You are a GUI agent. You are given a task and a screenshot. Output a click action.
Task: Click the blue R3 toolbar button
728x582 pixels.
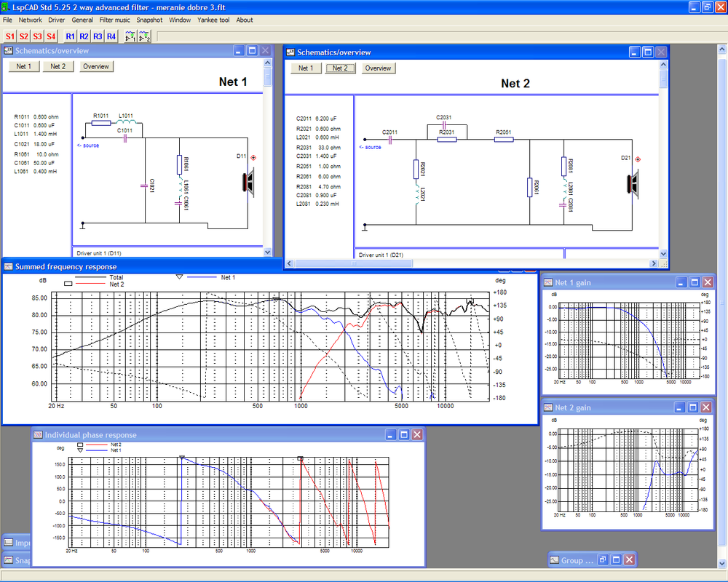click(98, 36)
